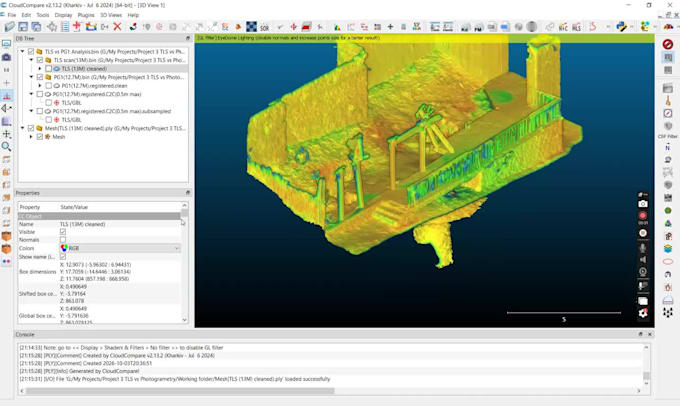Click the SOR filter toolbar icon
680x406 pixels.
pos(265,27)
